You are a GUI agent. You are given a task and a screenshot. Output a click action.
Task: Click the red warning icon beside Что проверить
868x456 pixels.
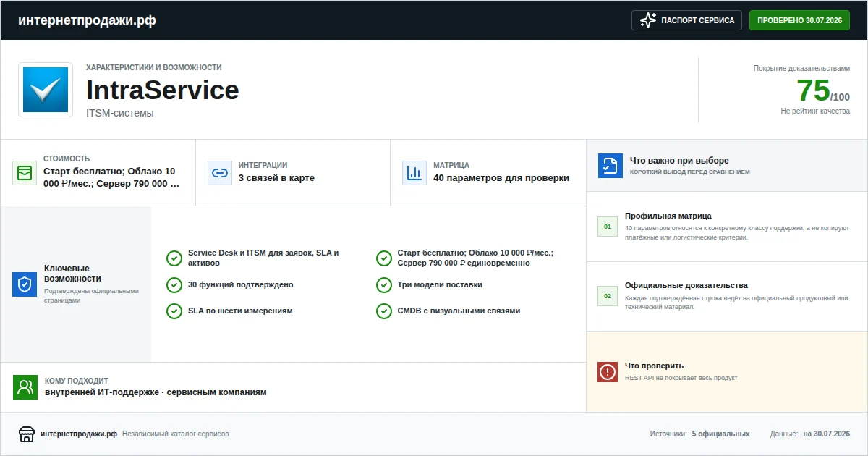pyautogui.click(x=608, y=372)
